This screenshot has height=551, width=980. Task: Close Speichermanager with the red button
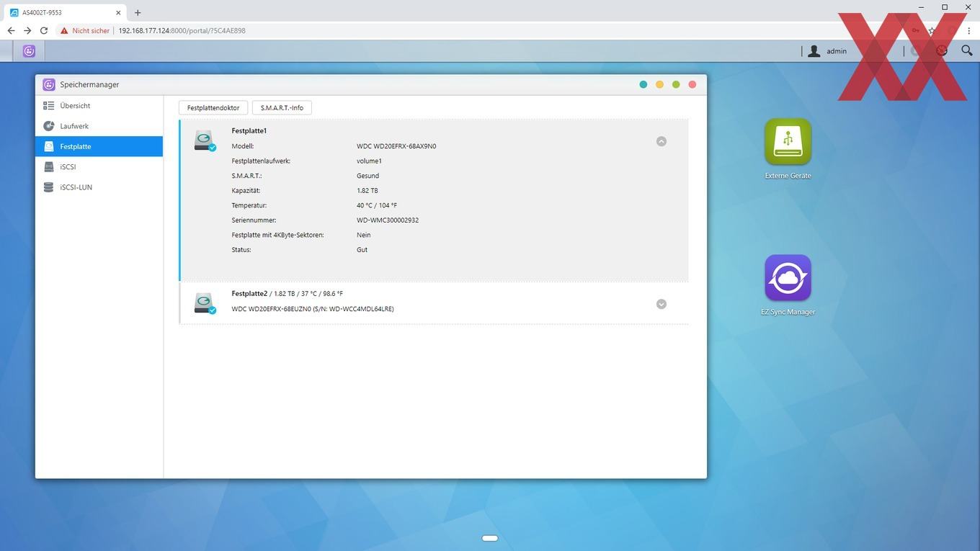[692, 84]
